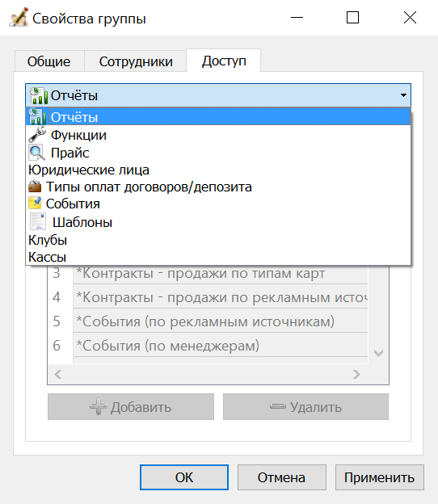
Task: Click the Отмена button
Action: (x=282, y=477)
